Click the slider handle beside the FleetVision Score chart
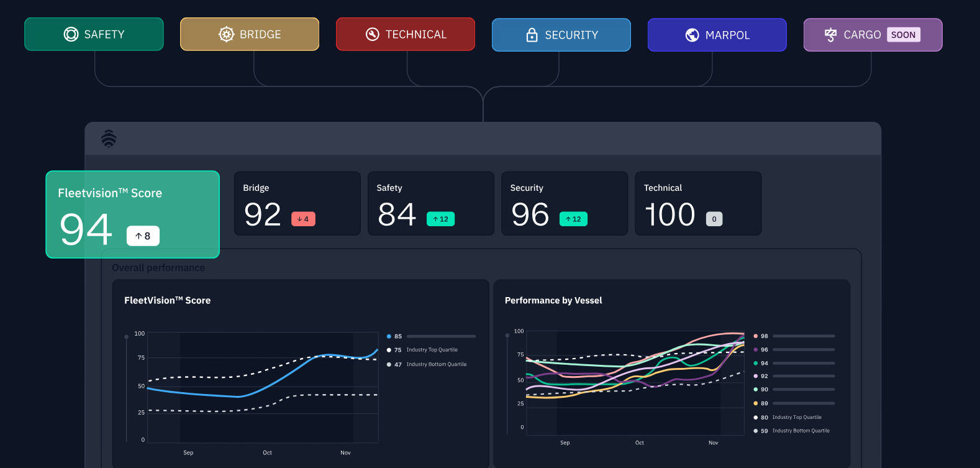Viewport: 980px width, 468px height. tap(127, 337)
